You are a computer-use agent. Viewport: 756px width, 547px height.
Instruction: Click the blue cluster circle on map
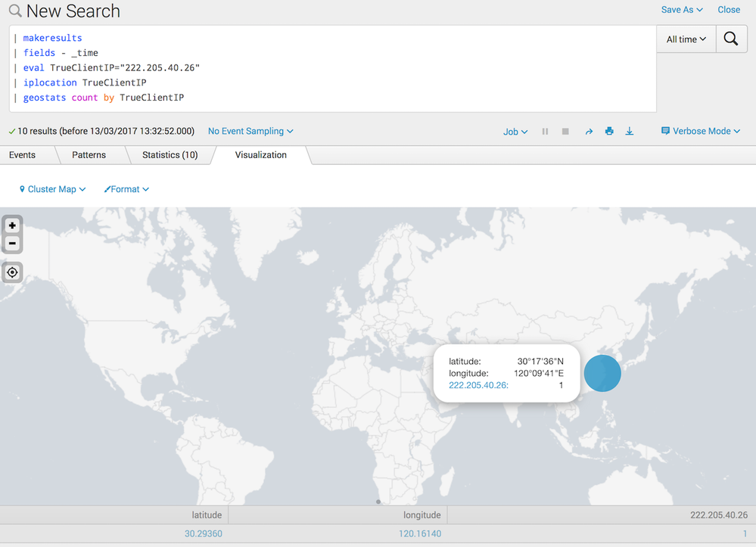602,373
